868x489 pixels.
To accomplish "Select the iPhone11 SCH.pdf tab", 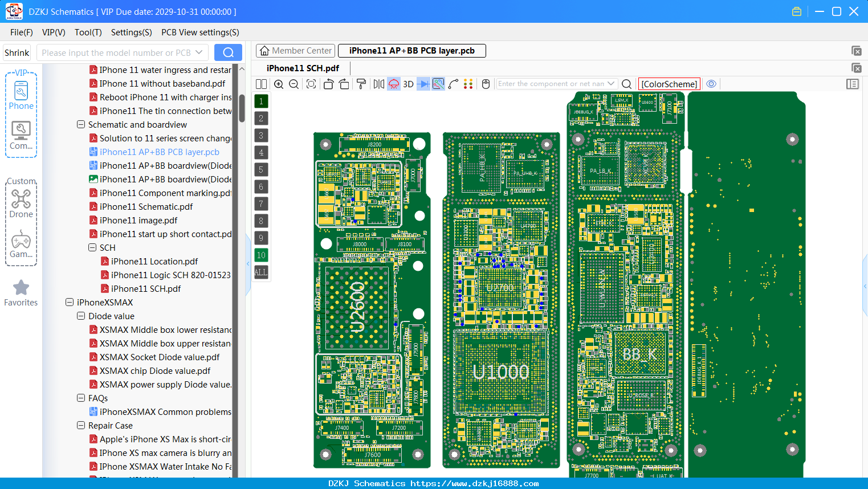I will click(303, 68).
